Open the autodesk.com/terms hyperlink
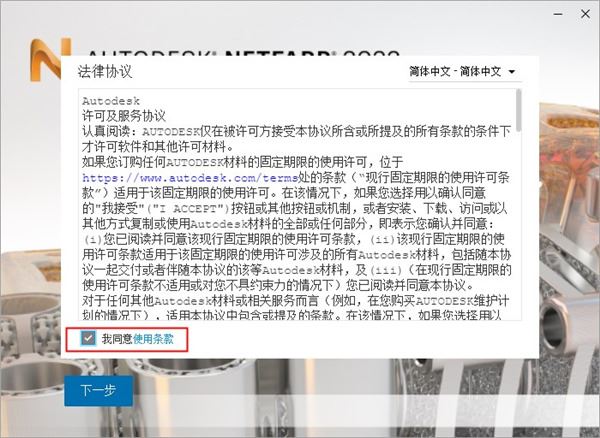This screenshot has height=438, width=600. click(x=190, y=178)
